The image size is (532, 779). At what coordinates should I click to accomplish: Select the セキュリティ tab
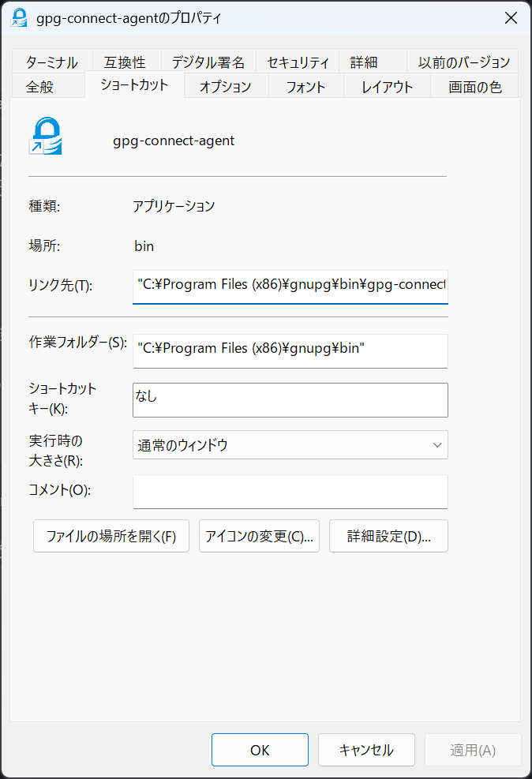[298, 62]
